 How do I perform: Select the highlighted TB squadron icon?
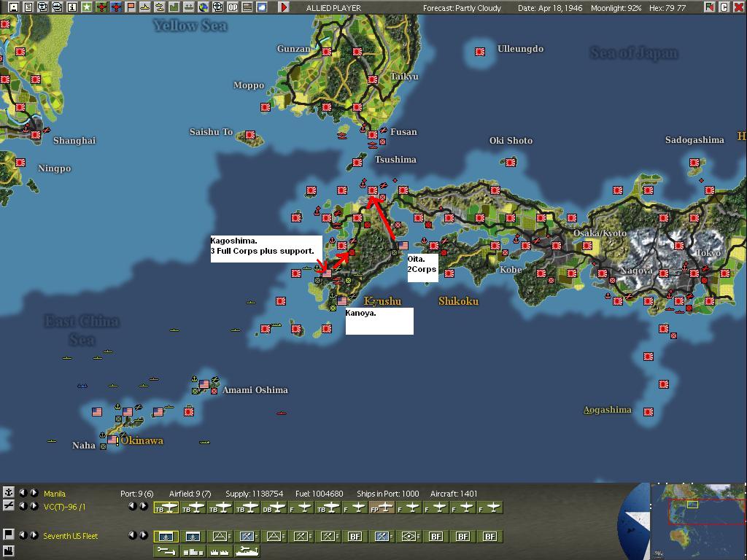(166, 508)
